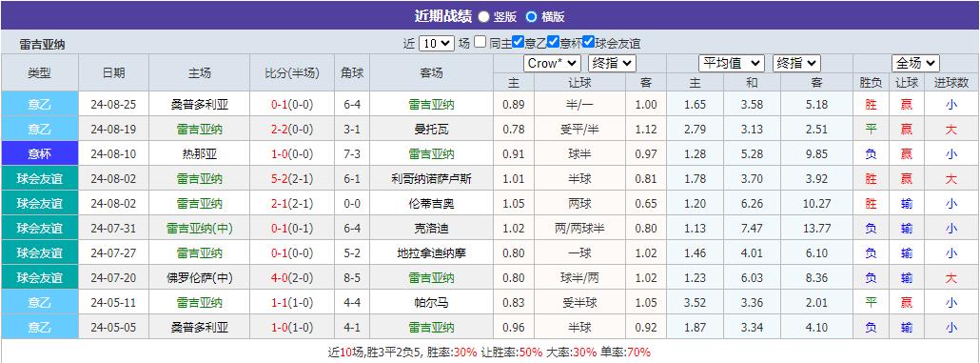
Task: Open the 终指 dropdown next to Crow*
Action: (613, 63)
